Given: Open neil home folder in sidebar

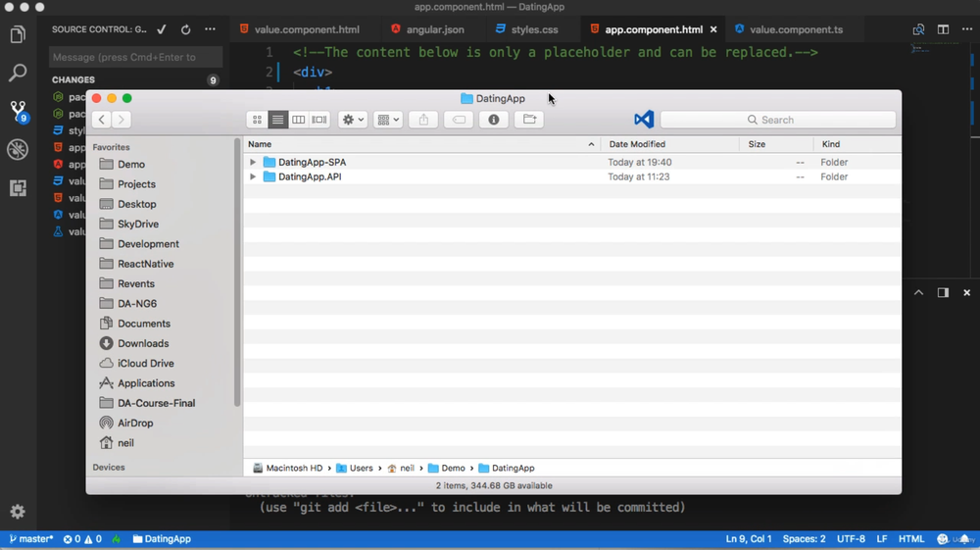Looking at the screenshot, I should click(x=125, y=443).
